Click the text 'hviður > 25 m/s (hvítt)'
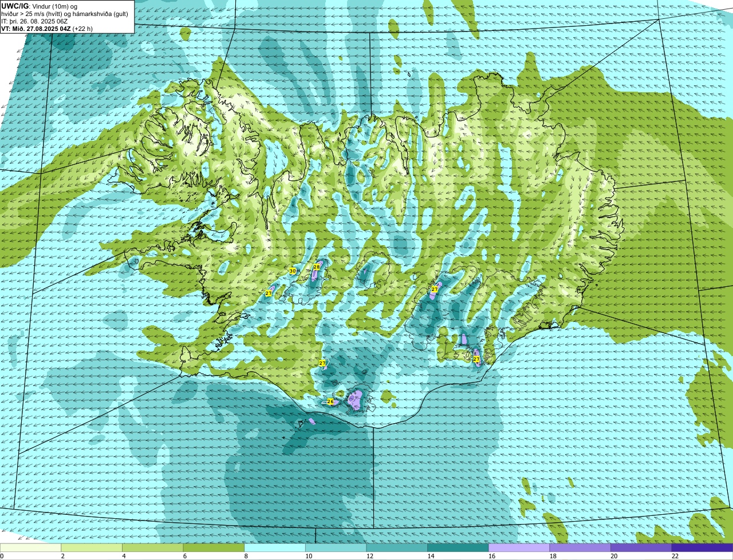This screenshot has width=733, height=560. point(33,14)
